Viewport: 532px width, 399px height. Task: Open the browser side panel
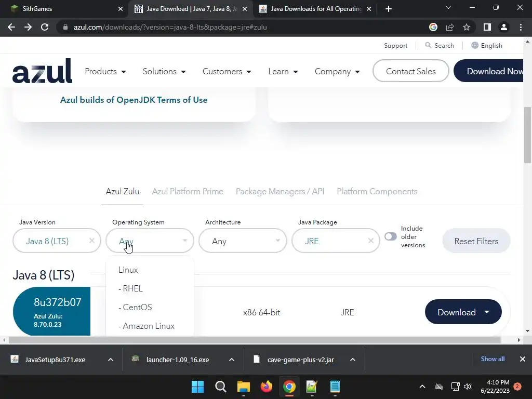[487, 27]
